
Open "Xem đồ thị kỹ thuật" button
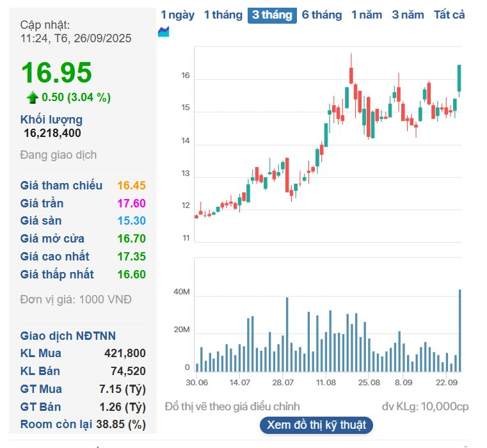click(x=316, y=425)
